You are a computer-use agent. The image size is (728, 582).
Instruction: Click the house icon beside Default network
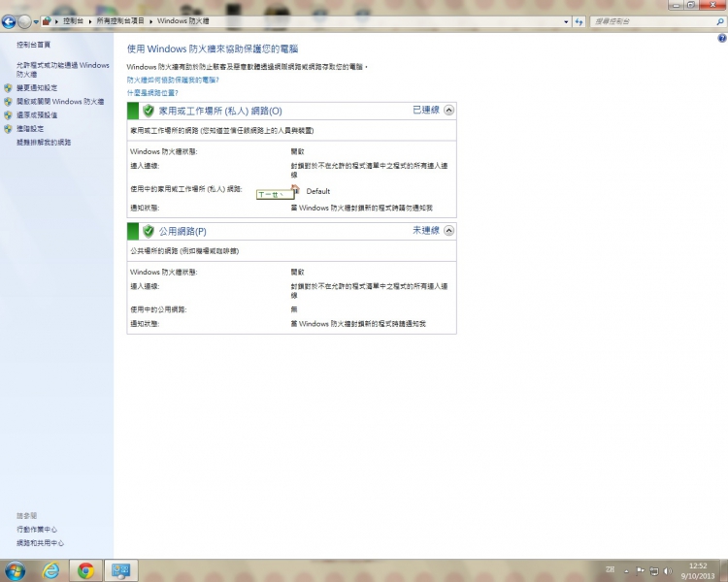[296, 189]
